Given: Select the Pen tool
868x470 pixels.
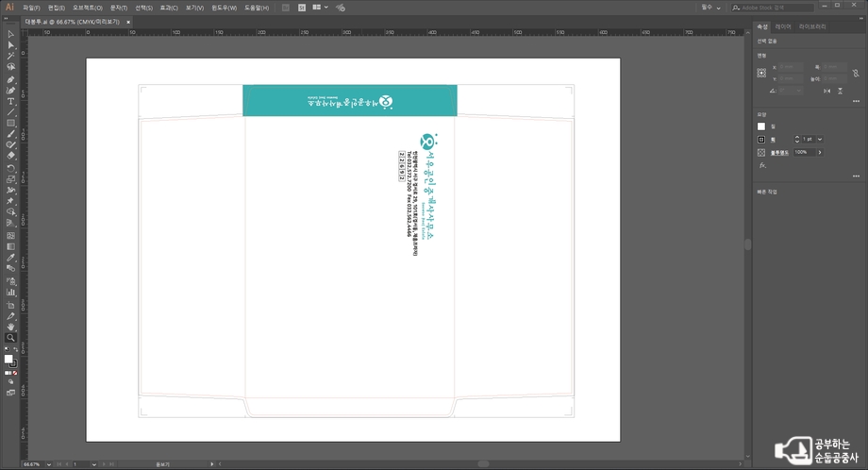Looking at the screenshot, I should (x=10, y=79).
